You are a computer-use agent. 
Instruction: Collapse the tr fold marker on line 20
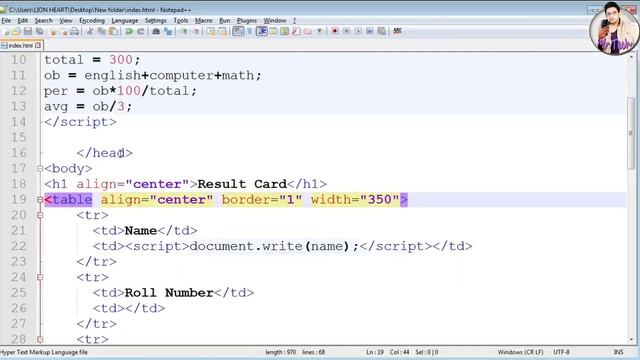(x=40, y=215)
